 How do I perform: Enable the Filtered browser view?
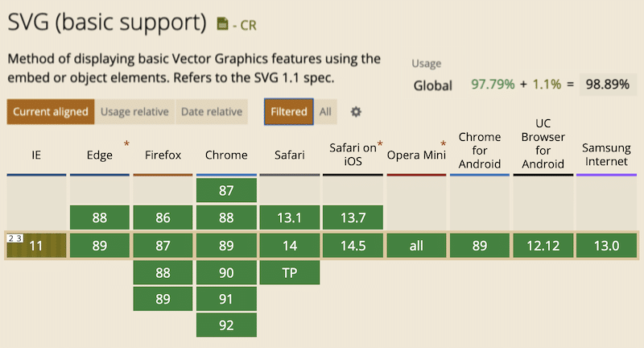tap(289, 112)
